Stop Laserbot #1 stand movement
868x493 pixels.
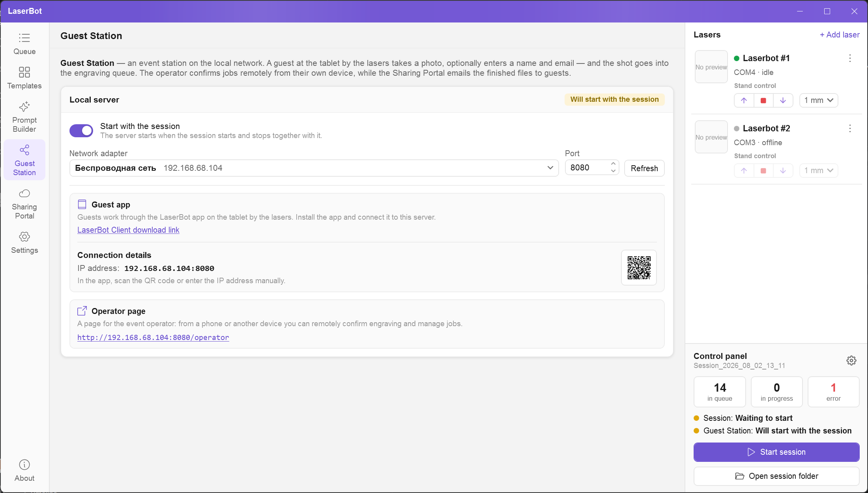pyautogui.click(x=763, y=101)
